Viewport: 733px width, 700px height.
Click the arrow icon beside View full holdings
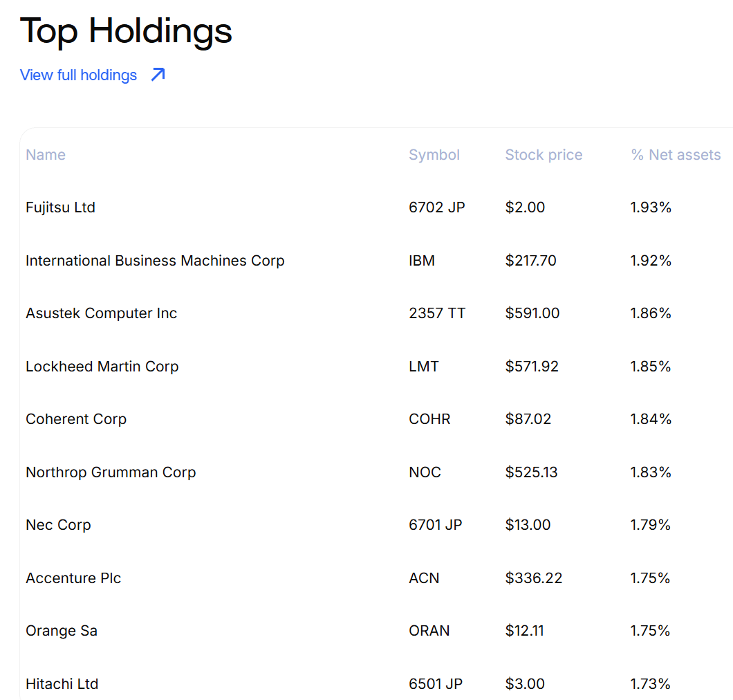click(x=158, y=75)
